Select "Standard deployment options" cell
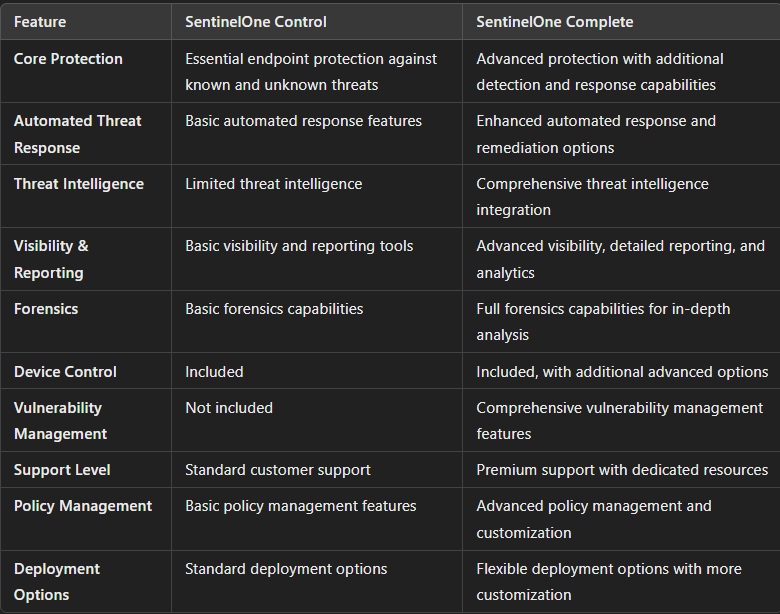 (286, 569)
